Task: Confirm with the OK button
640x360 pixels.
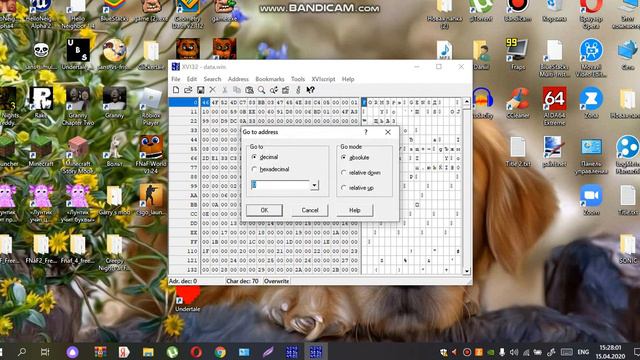Action: click(x=264, y=210)
